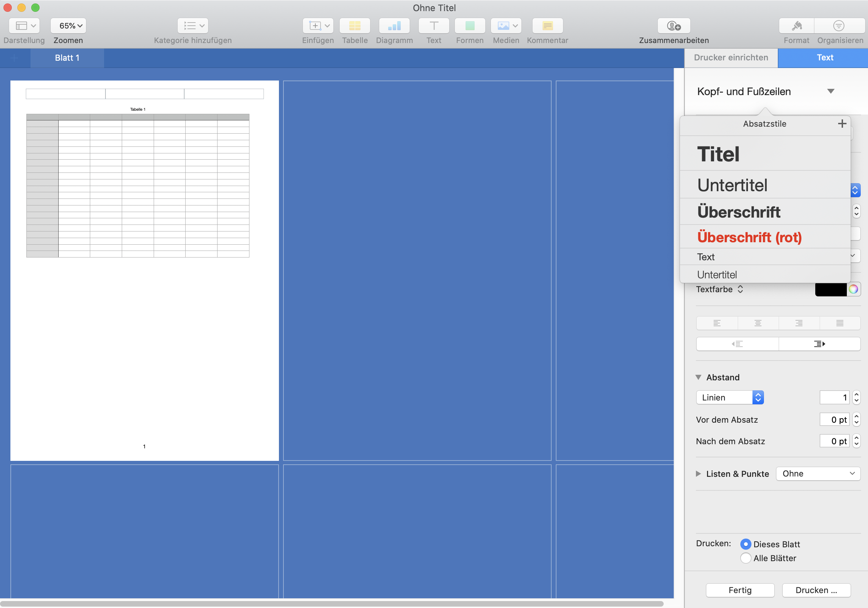Click the Tabelle toolbar icon
This screenshot has height=608, width=868.
354,26
